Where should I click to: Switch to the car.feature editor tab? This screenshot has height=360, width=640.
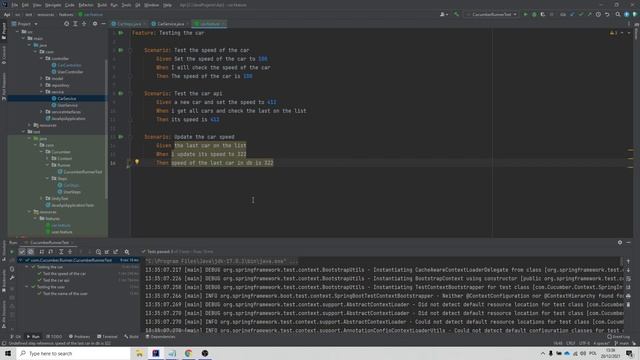pos(209,24)
